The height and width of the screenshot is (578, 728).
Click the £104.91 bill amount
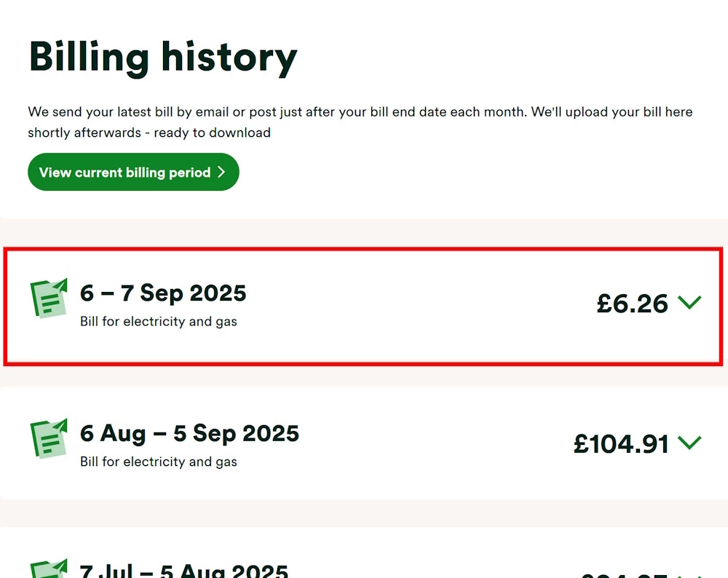tap(621, 444)
